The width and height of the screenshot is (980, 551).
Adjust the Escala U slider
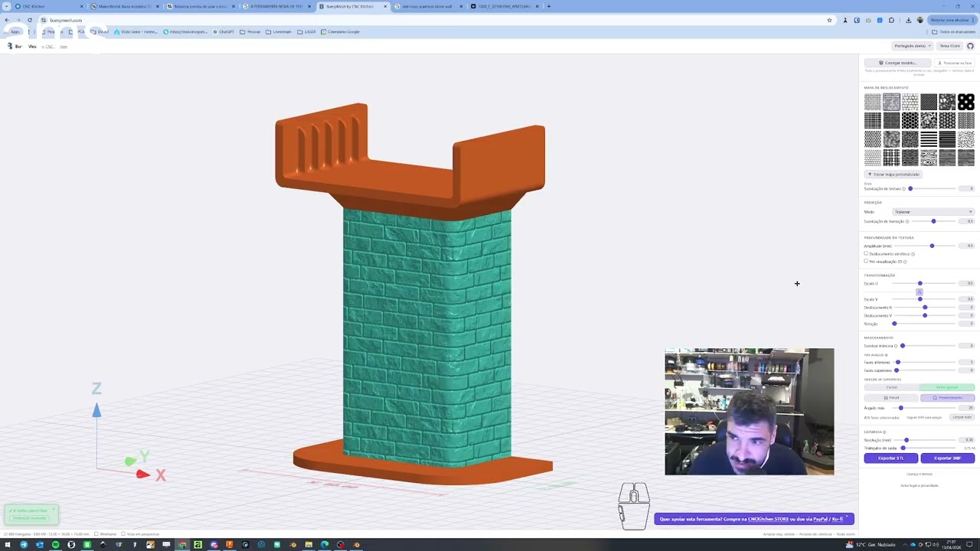924,283
